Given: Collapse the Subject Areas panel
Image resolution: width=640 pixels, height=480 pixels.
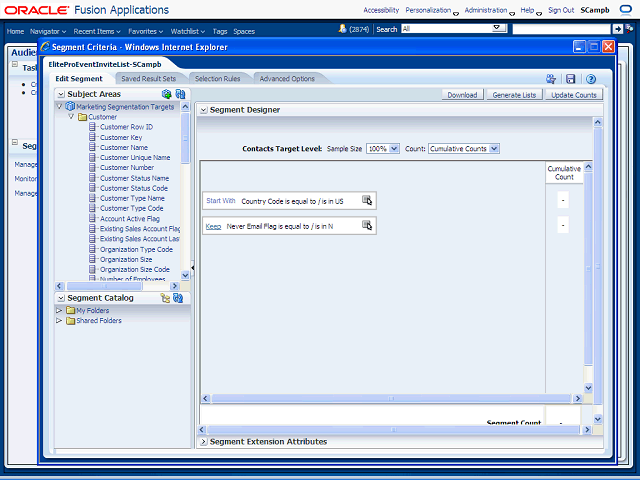Looking at the screenshot, I should 61,94.
